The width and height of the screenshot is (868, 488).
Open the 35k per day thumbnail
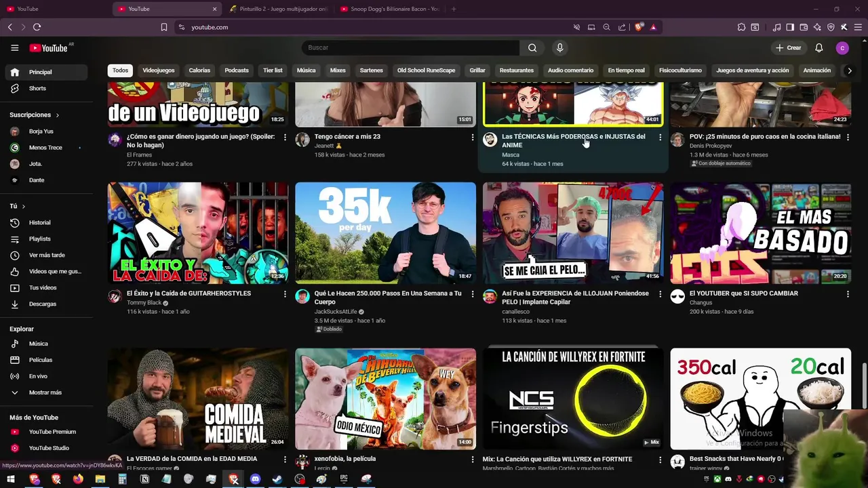(x=385, y=232)
